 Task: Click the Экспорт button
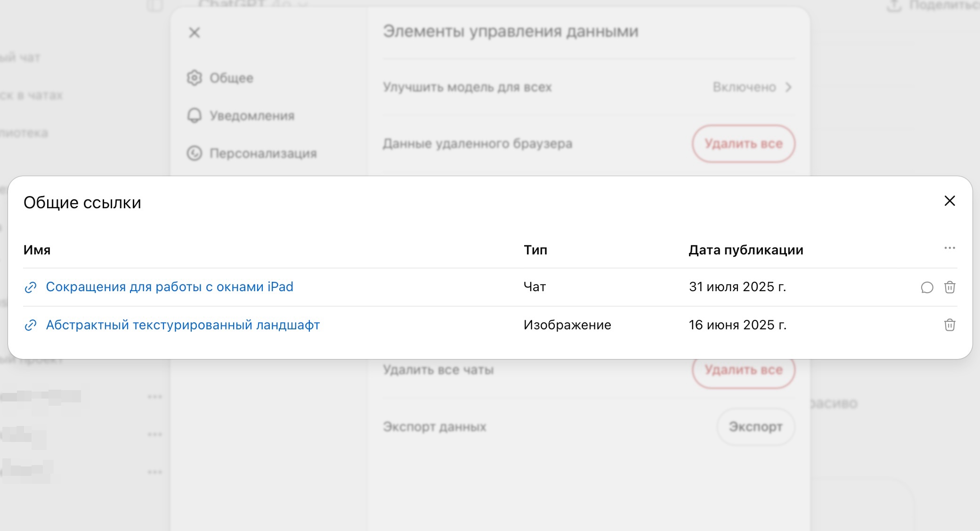point(755,427)
